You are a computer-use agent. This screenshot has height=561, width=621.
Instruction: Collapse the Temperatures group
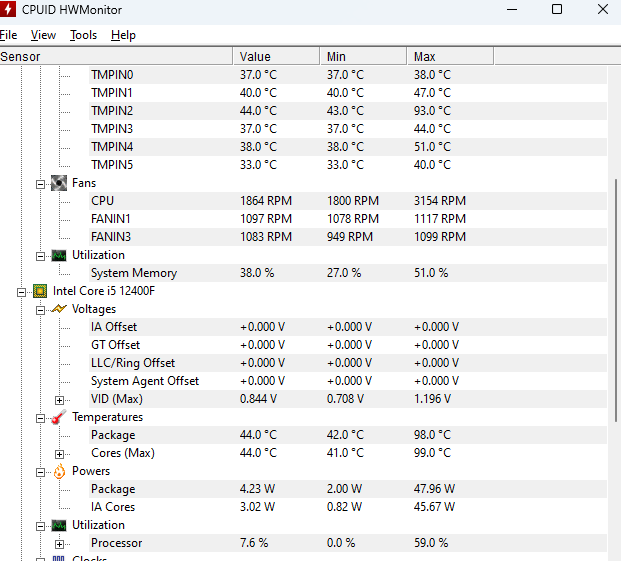[40, 418]
